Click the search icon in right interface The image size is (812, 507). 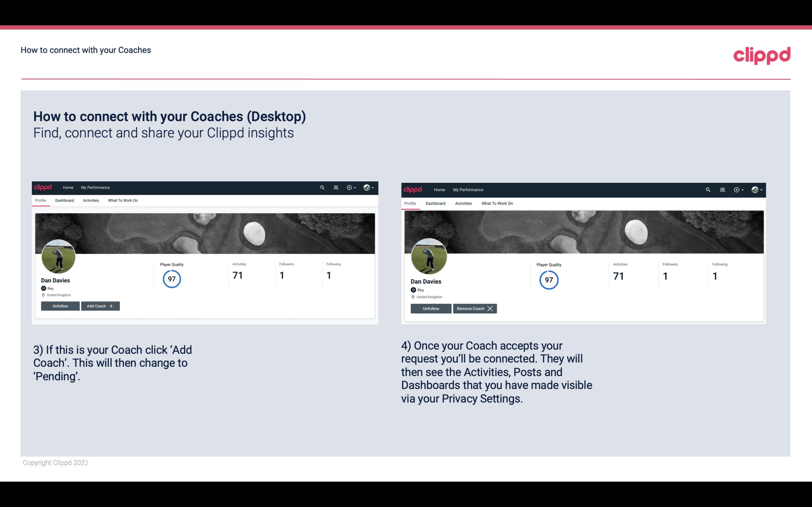pos(708,190)
